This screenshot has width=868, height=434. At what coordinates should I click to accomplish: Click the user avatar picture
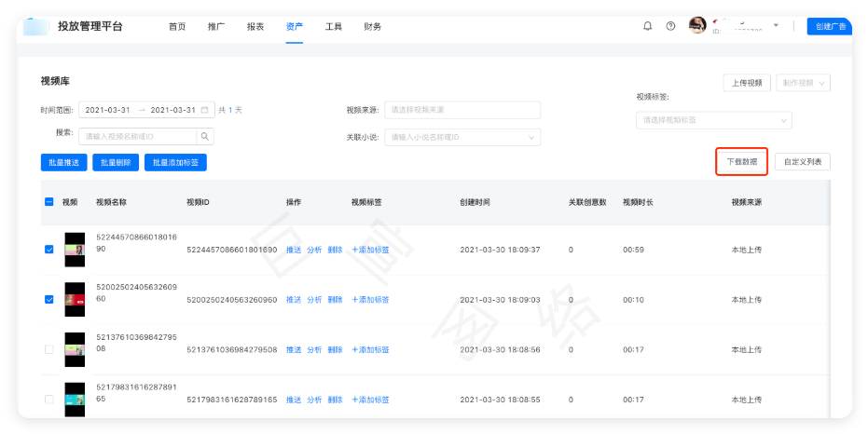pos(697,25)
